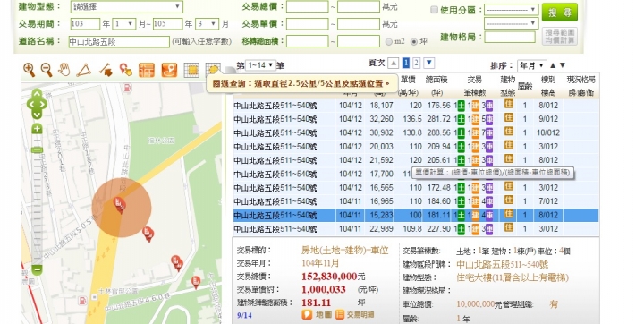Select highlighted row with price 15,283

point(416,215)
